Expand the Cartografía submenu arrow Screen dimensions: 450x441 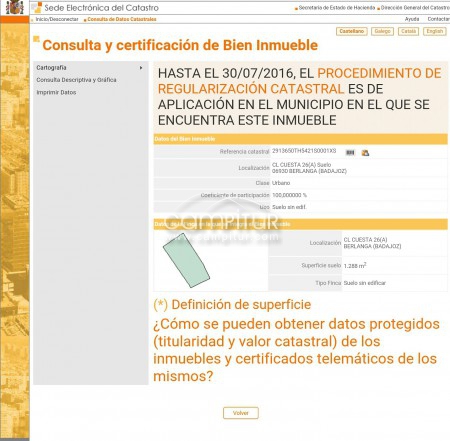141,68
